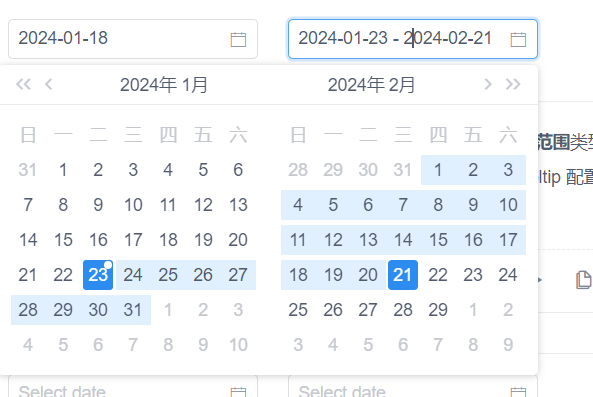593x397 pixels.
Task: Go to previous year with double-left arrow
Action: [x=23, y=84]
